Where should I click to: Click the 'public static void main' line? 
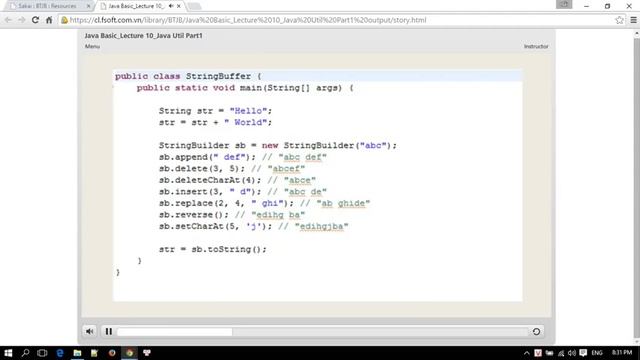point(245,88)
